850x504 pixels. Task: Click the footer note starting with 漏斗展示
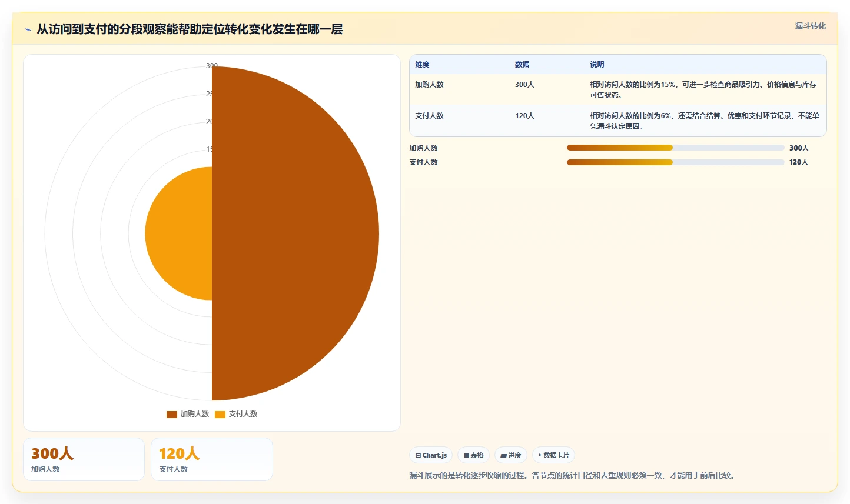573,475
